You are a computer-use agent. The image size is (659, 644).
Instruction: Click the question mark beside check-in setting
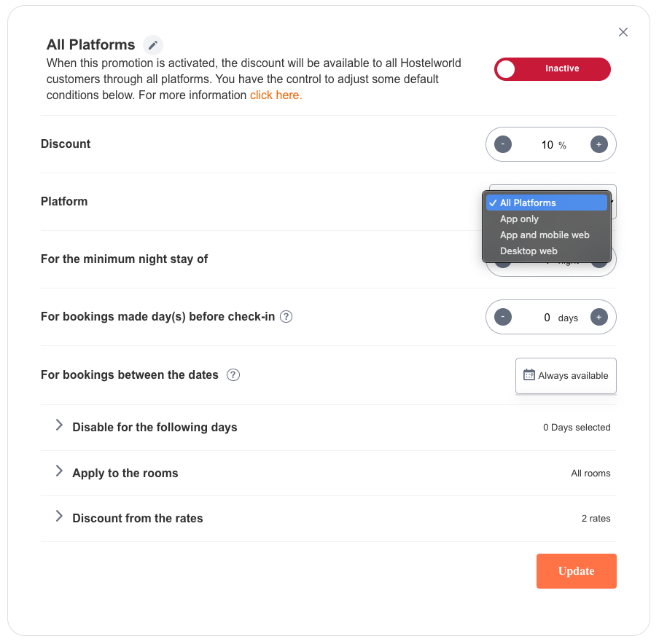(x=286, y=316)
